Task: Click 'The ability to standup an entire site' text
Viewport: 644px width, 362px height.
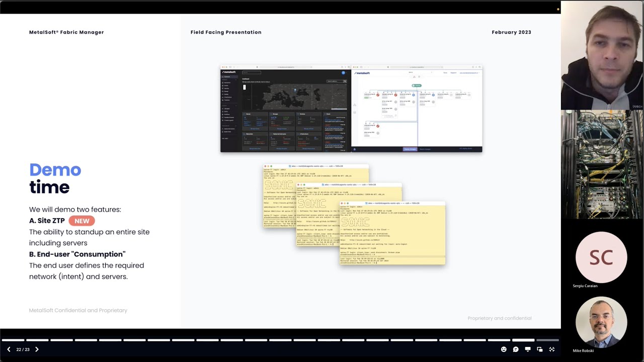Action: [89, 232]
